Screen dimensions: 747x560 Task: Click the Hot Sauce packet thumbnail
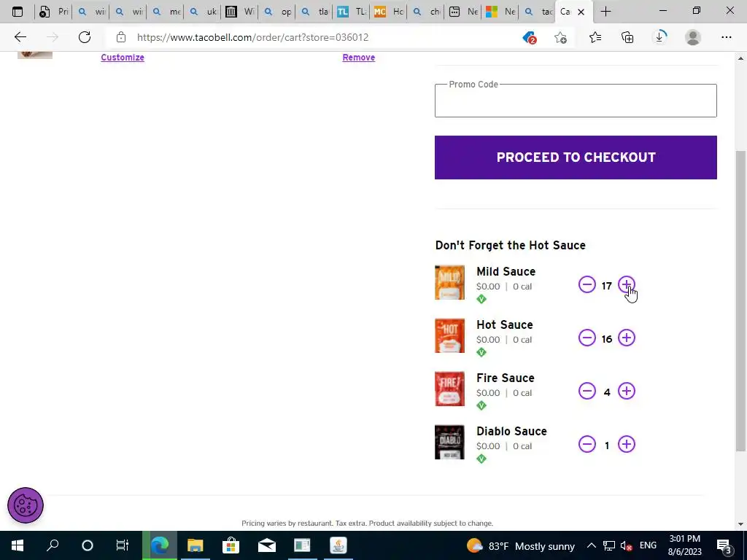(449, 335)
